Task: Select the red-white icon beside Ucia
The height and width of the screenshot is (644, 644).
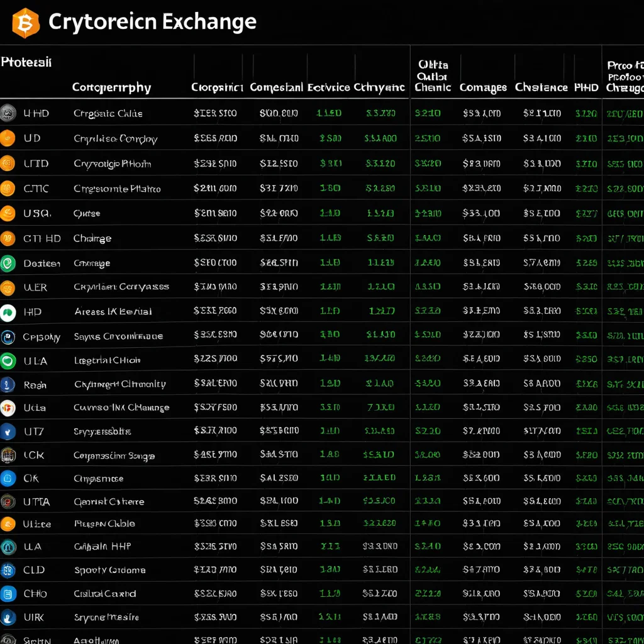Action: [x=8, y=408]
